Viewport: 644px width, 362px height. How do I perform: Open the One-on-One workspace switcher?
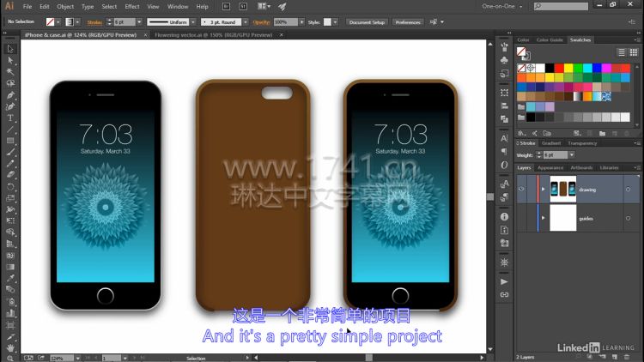(x=502, y=7)
